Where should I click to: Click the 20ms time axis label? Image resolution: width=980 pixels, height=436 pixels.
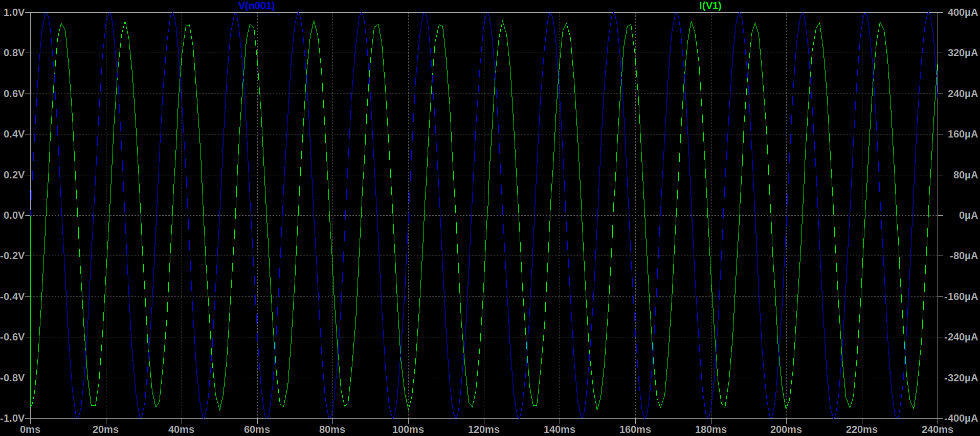105,429
